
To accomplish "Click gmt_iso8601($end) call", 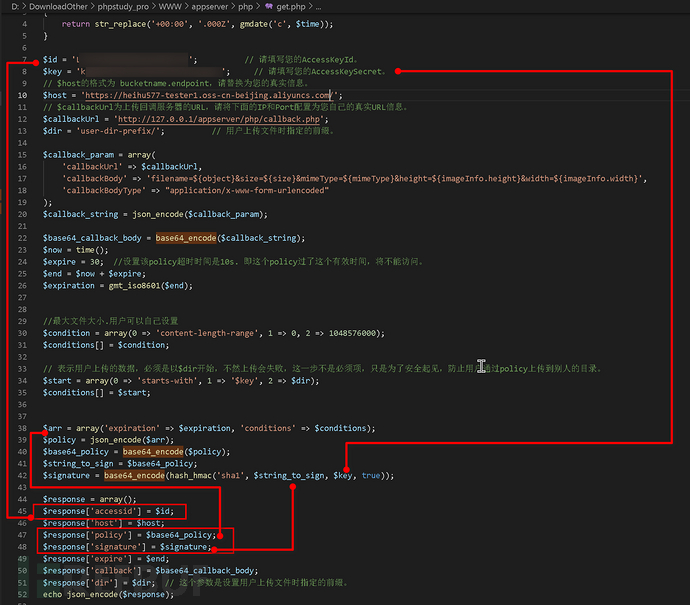I will click(x=148, y=286).
